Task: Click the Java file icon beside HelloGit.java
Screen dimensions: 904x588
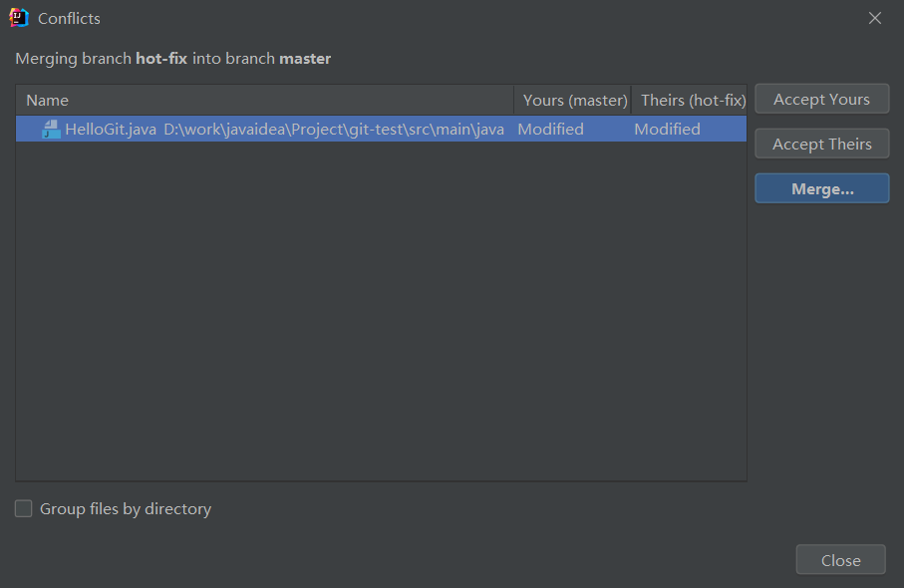Action: 51,129
